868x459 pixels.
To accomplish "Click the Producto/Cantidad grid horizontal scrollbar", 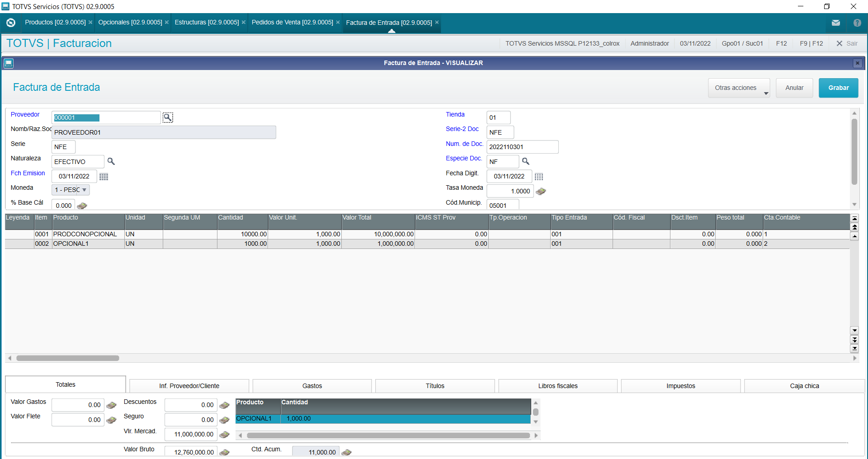I will click(x=388, y=436).
